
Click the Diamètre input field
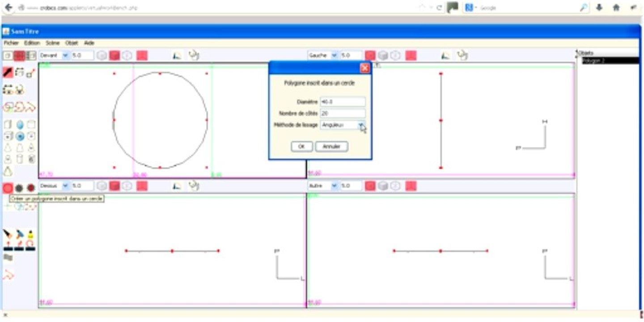click(x=343, y=102)
